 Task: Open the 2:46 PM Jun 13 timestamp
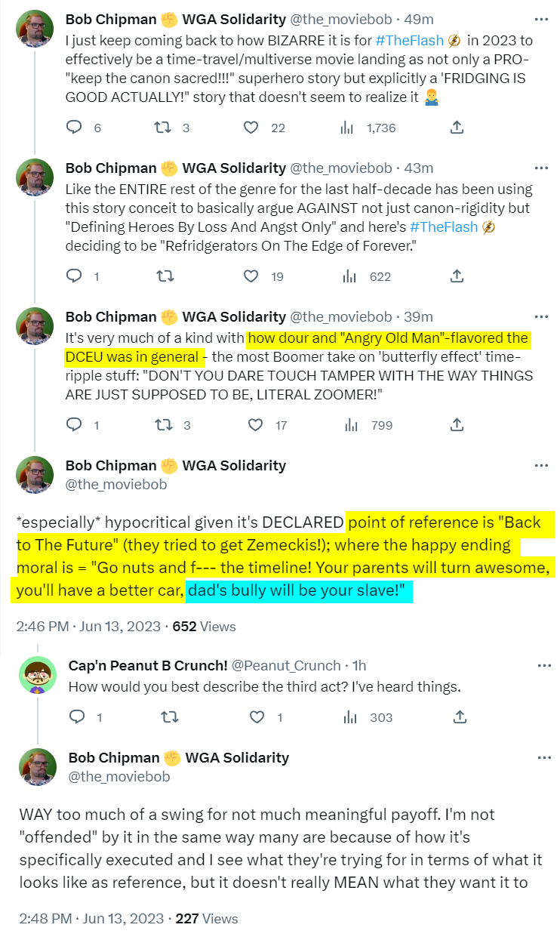click(88, 626)
